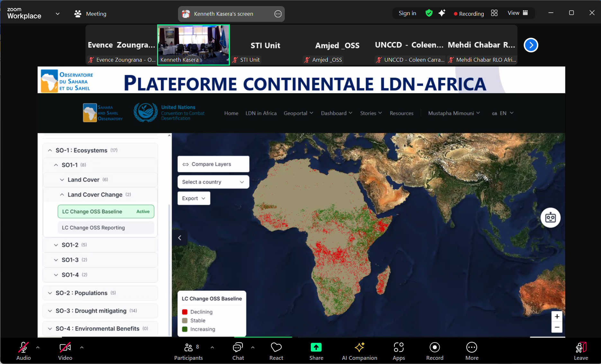Toggle the active LC Change OSS Baseline layer
Screen dimensions: 601x364
click(x=106, y=211)
